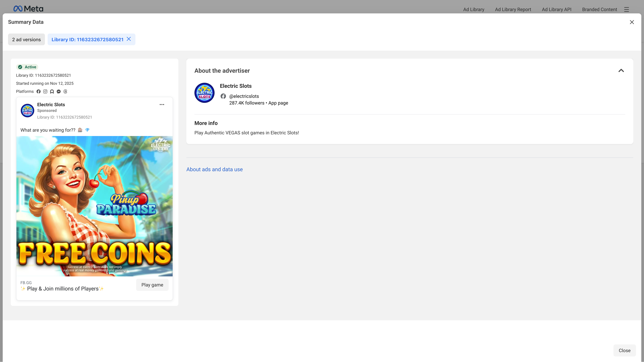Open the hamburger menu in header
The height and width of the screenshot is (362, 644).
coord(626,9)
